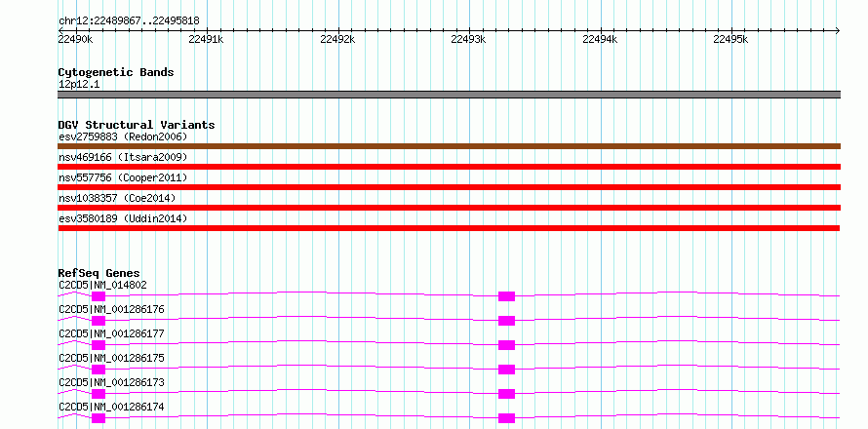Click the 22493k ruler label
The height and width of the screenshot is (429, 868).
tap(468, 39)
